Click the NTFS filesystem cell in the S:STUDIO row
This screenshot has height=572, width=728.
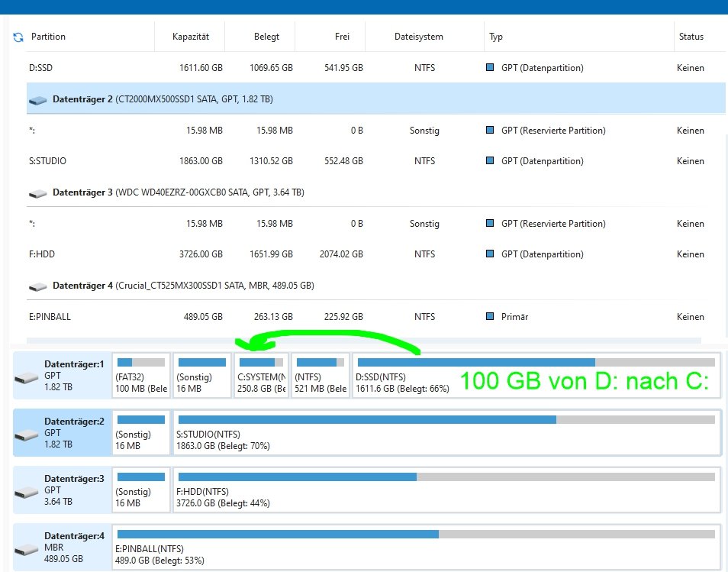point(424,161)
